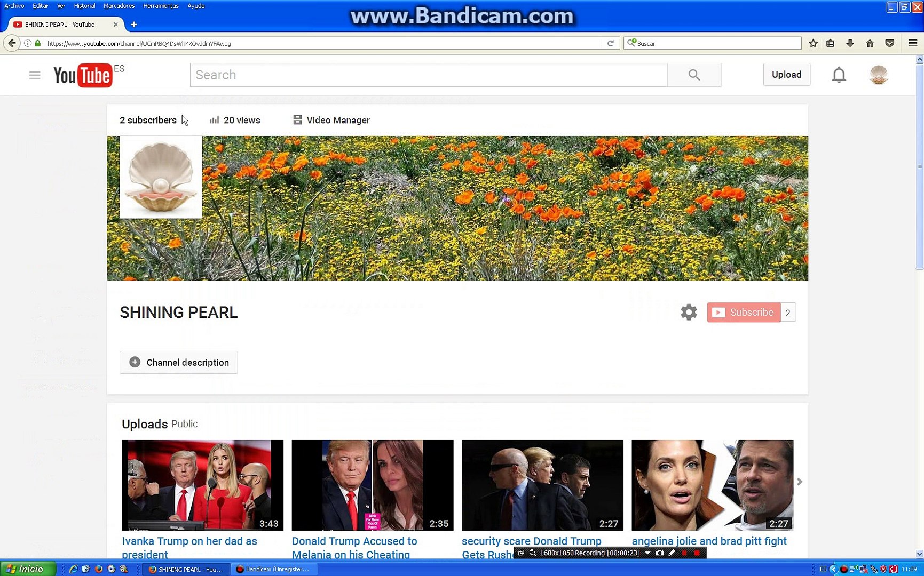Bookmark page with the star icon

pyautogui.click(x=813, y=43)
